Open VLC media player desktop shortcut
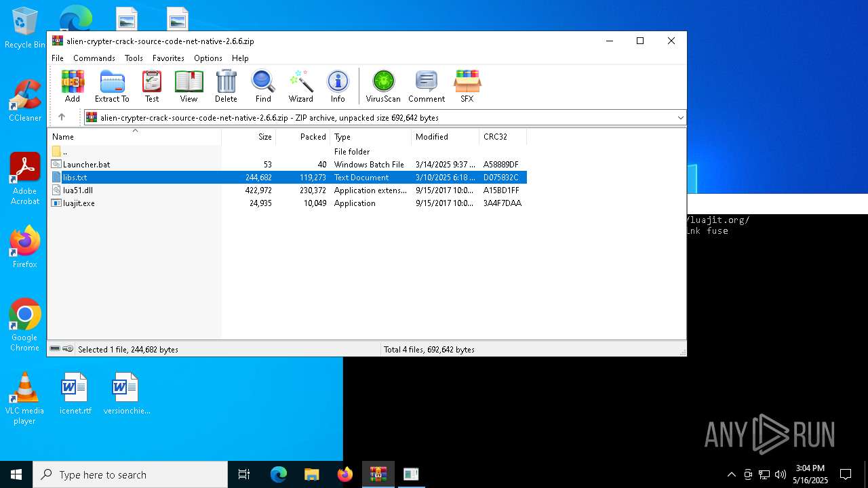The width and height of the screenshot is (868, 488). pyautogui.click(x=25, y=399)
